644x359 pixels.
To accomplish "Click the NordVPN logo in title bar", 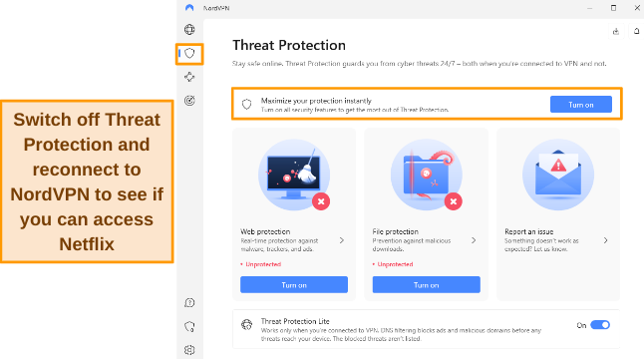I will 189,8.
